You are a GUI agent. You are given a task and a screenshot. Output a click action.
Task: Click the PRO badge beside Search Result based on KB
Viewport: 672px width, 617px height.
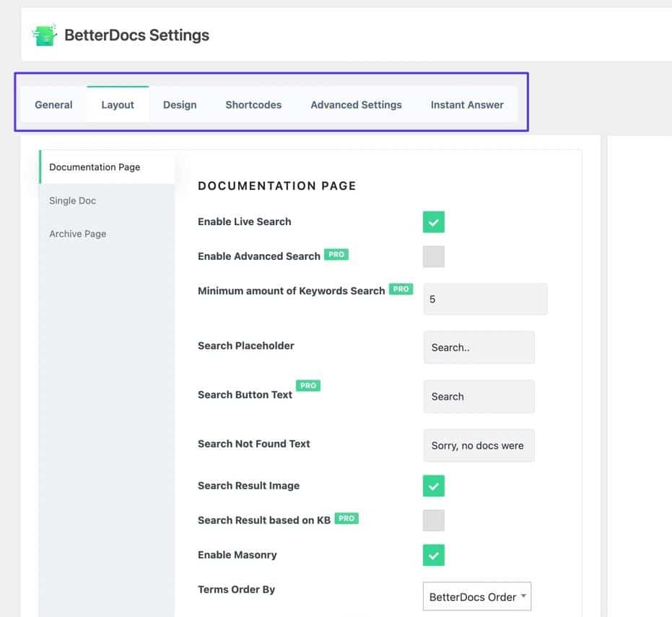(x=346, y=518)
